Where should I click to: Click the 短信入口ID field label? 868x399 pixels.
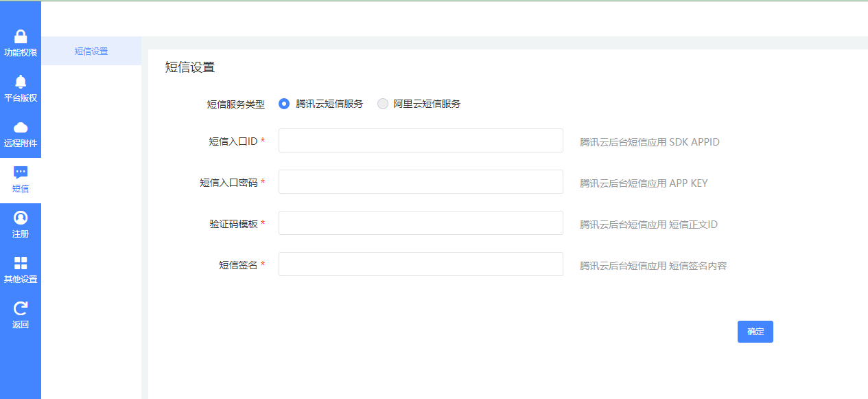tap(233, 141)
